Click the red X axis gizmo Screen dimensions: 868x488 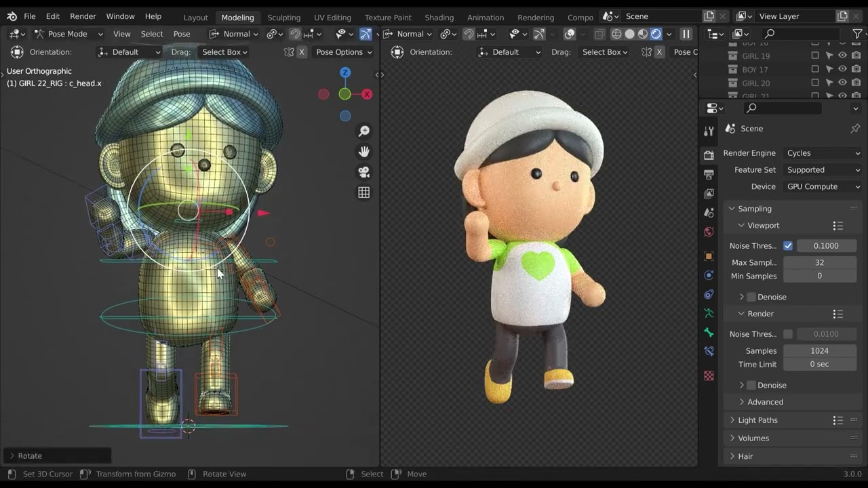click(367, 94)
